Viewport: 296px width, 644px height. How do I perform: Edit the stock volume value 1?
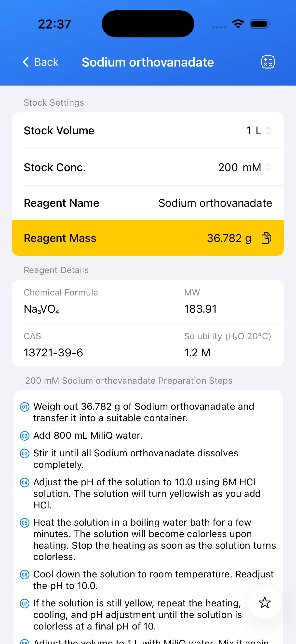coord(248,130)
